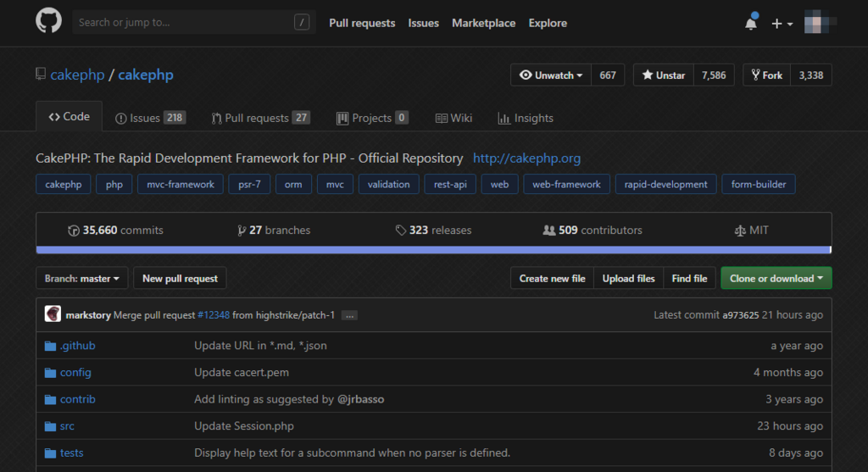Switch to the Pull requests 27 tab
Screen dimensions: 868x472
coord(261,118)
